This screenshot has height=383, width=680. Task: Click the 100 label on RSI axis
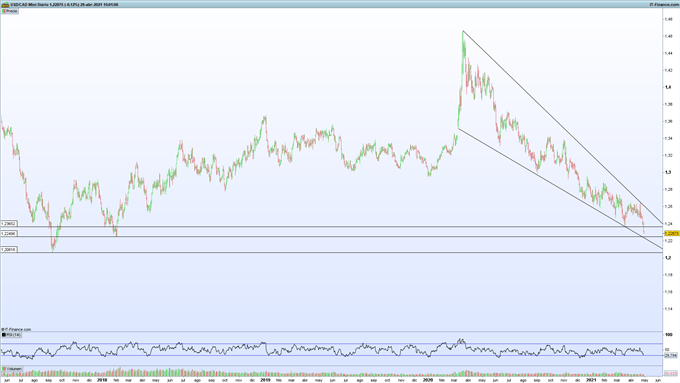pos(669,335)
